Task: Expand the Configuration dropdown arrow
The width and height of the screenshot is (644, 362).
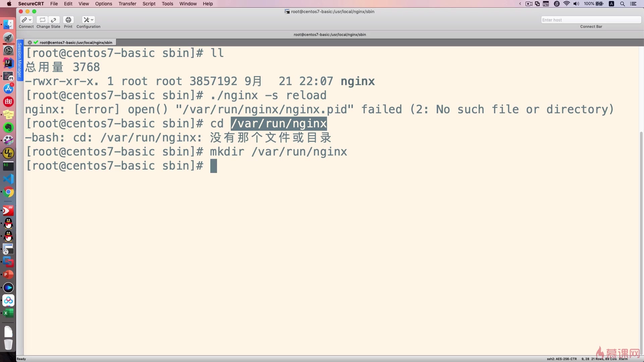Action: pos(92,20)
